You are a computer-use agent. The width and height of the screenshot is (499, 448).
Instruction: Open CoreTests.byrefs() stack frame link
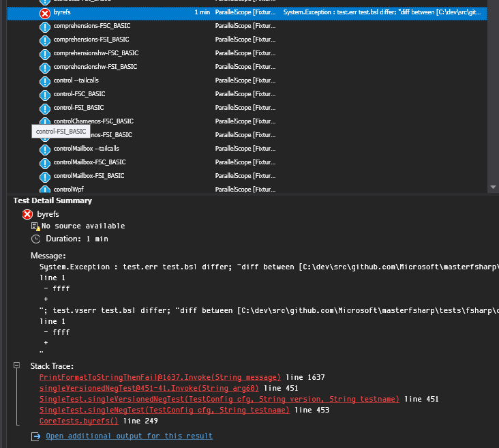pyautogui.click(x=78, y=421)
